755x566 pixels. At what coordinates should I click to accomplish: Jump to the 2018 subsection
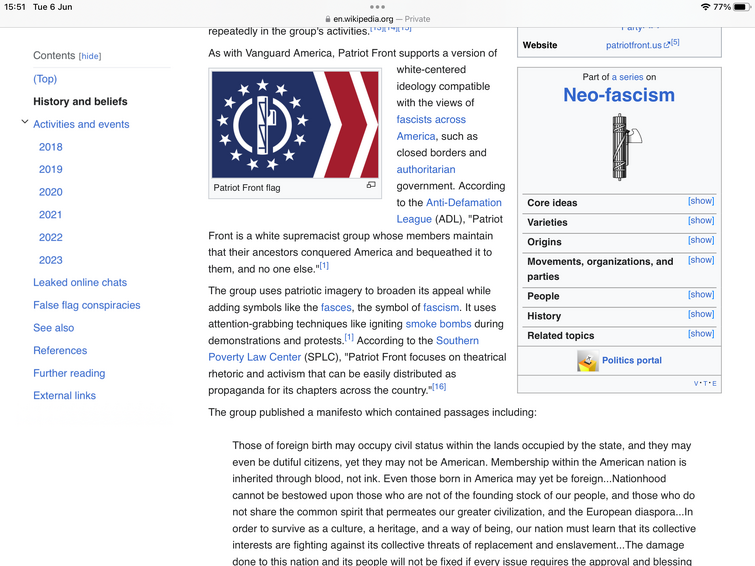[51, 147]
